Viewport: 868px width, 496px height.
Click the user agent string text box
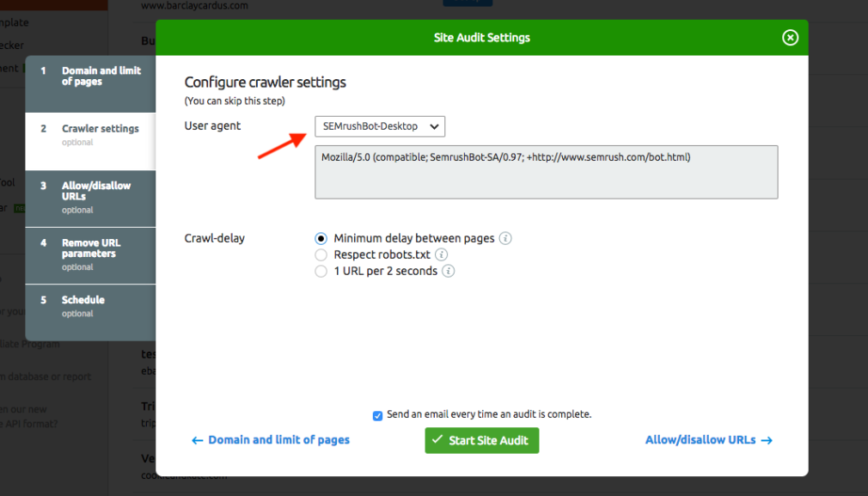point(547,172)
